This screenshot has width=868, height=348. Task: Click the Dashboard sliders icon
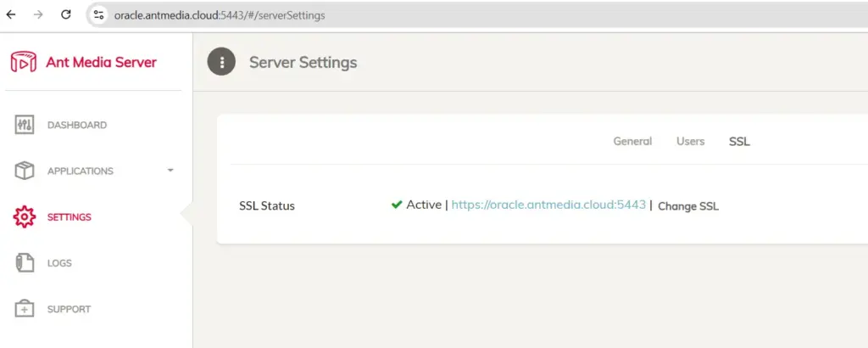[x=25, y=125]
